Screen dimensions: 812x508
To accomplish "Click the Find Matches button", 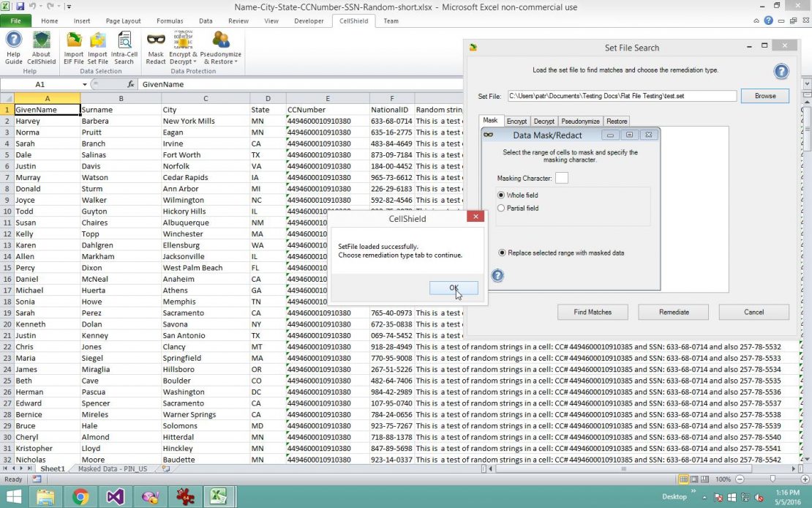I will point(593,312).
